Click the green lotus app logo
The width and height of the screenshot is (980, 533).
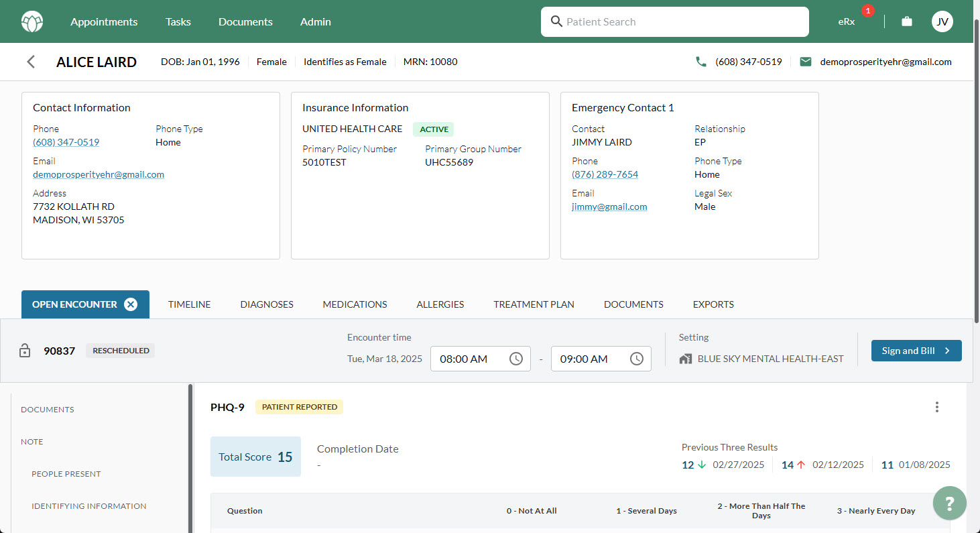click(x=31, y=21)
